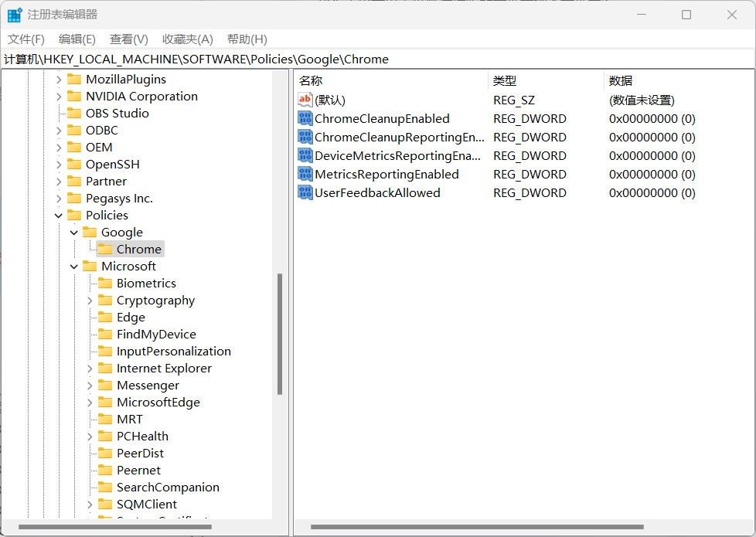Click the OEM folder icon
Screen dimensions: 756x537
coord(74,147)
